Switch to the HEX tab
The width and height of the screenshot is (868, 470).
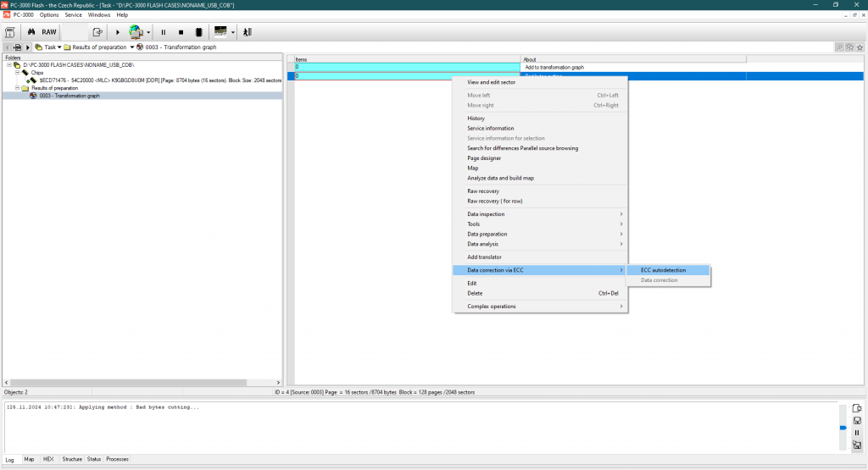click(48, 459)
